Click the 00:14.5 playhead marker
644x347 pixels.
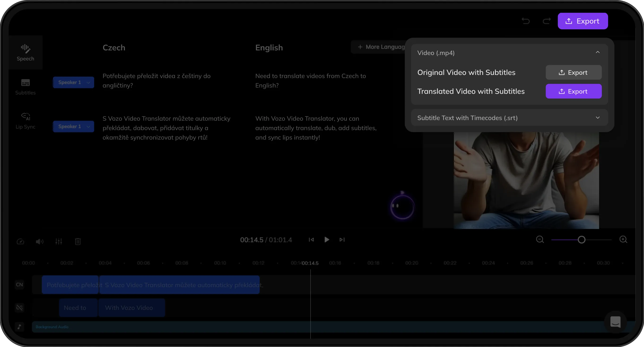tap(310, 263)
